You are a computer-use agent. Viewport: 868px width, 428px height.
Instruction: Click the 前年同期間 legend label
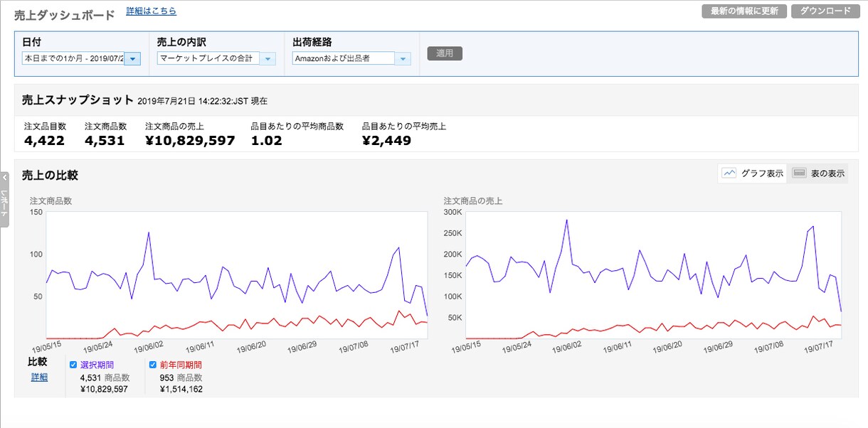181,365
